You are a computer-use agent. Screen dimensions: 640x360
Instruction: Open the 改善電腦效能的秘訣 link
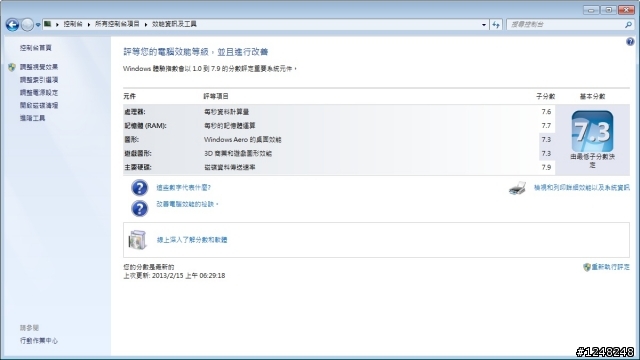point(187,204)
